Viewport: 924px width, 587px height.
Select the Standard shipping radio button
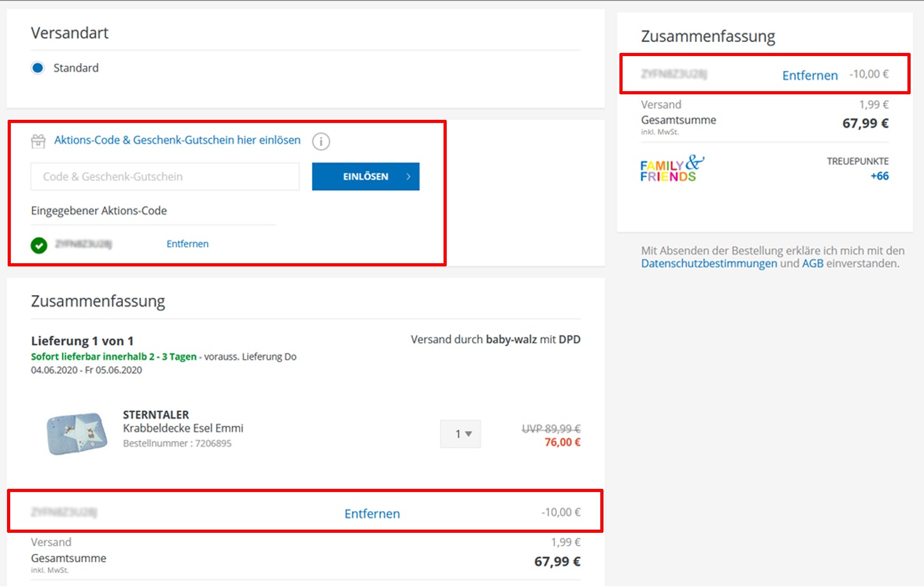coord(38,68)
